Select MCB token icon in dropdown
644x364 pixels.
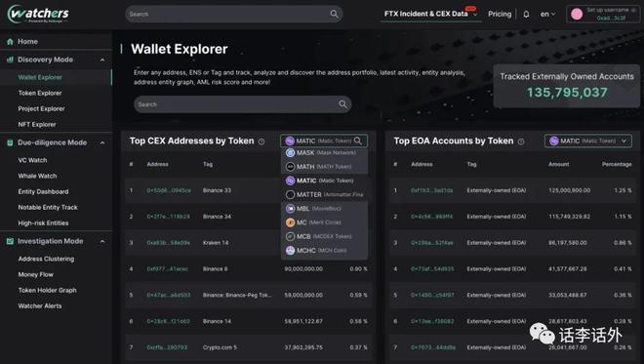click(290, 236)
